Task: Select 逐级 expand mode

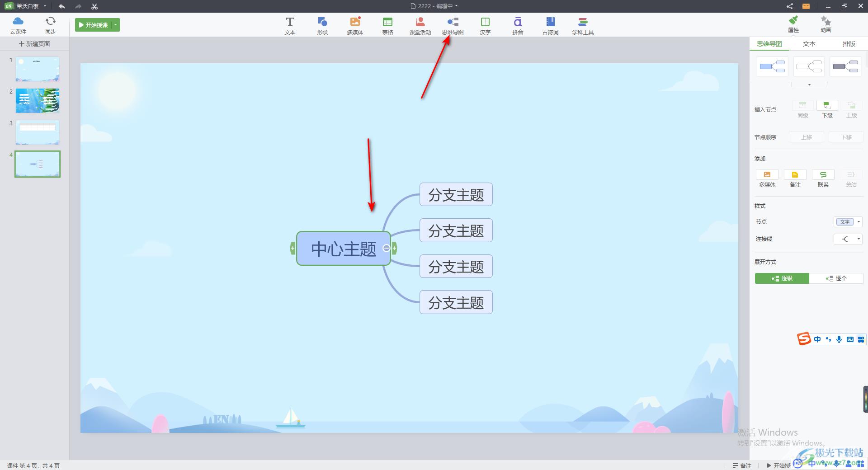Action: click(782, 278)
